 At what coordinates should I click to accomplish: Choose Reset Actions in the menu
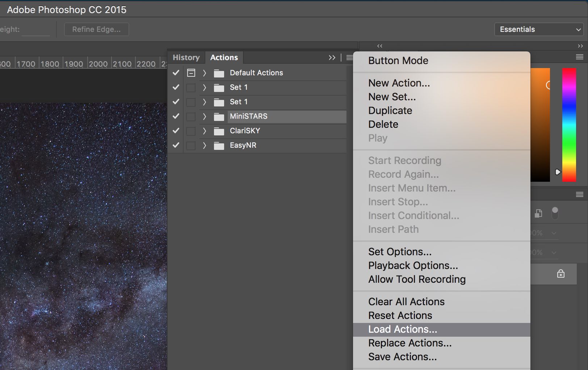pyautogui.click(x=442, y=316)
